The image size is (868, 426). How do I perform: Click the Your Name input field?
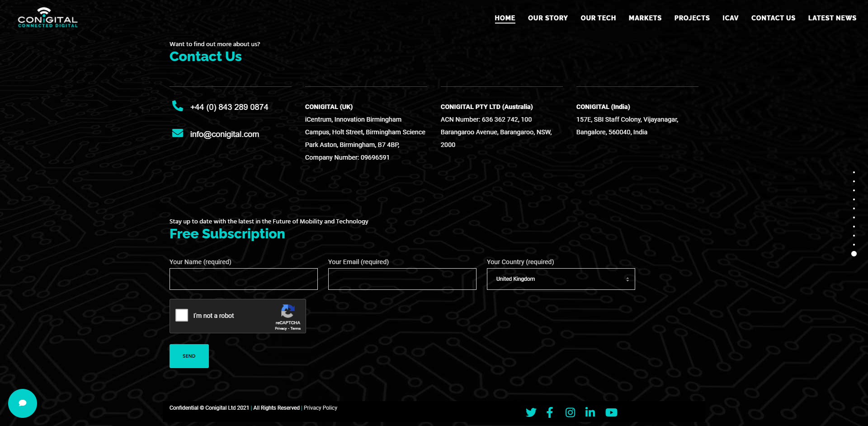[243, 279]
